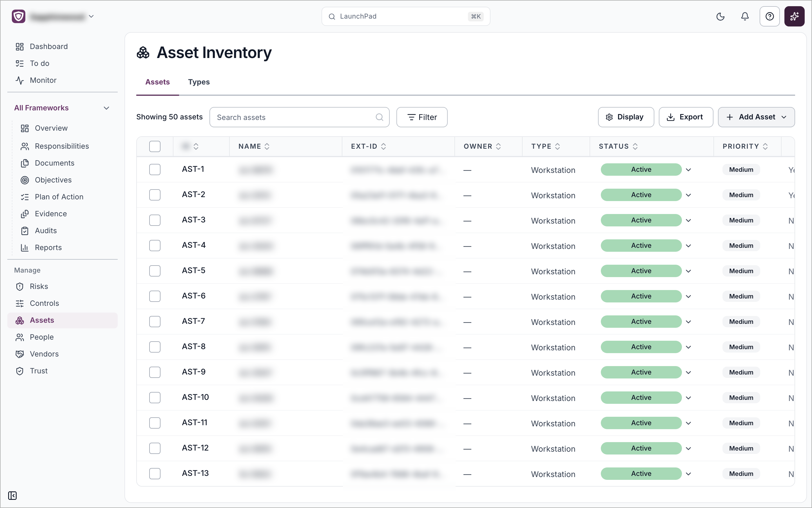812x508 pixels.
Task: Open Controls under Manage
Action: click(x=63, y=303)
